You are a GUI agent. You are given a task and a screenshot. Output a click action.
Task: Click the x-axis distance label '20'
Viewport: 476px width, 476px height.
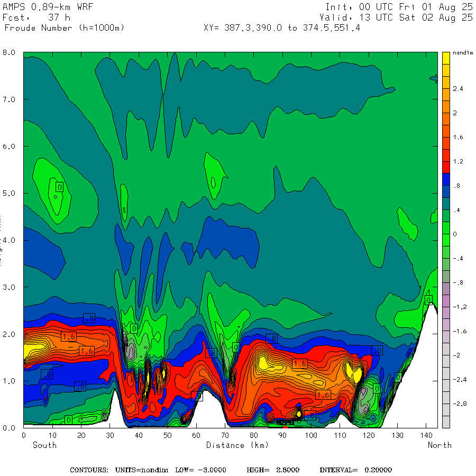click(x=81, y=435)
